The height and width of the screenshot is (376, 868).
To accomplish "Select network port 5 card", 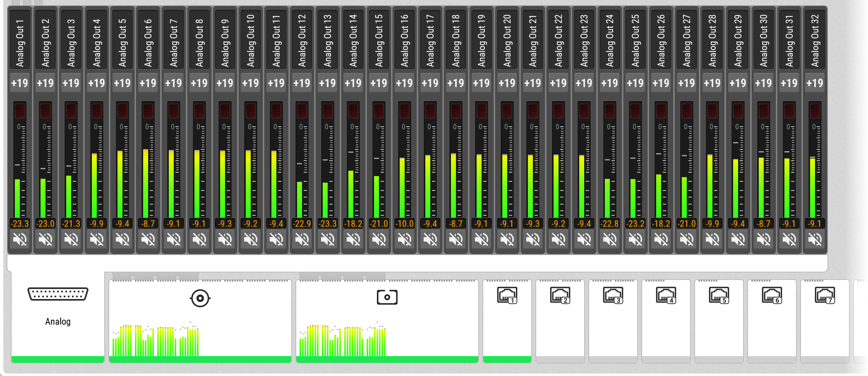I will pos(719,319).
